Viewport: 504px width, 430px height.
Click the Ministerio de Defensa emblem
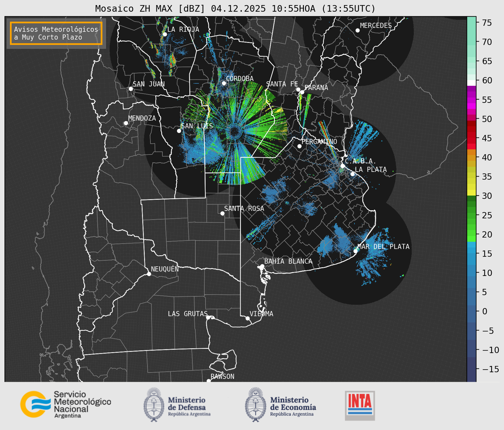(154, 405)
